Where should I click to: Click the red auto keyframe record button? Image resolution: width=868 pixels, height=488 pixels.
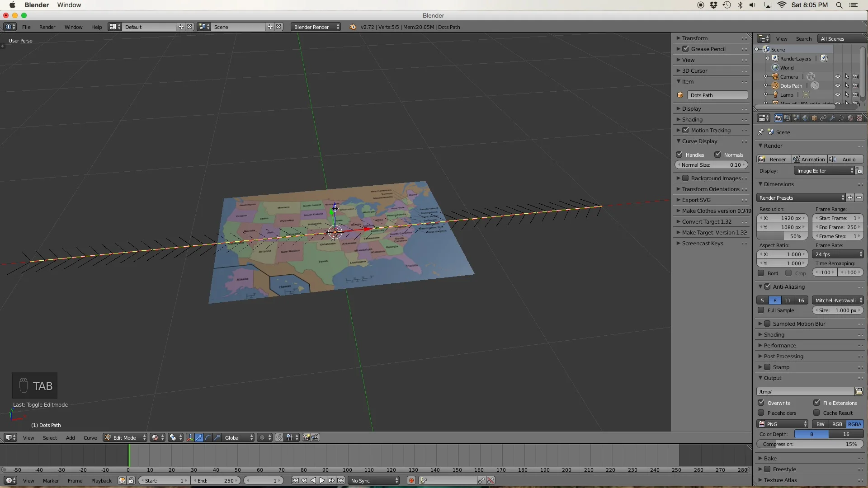(x=411, y=481)
